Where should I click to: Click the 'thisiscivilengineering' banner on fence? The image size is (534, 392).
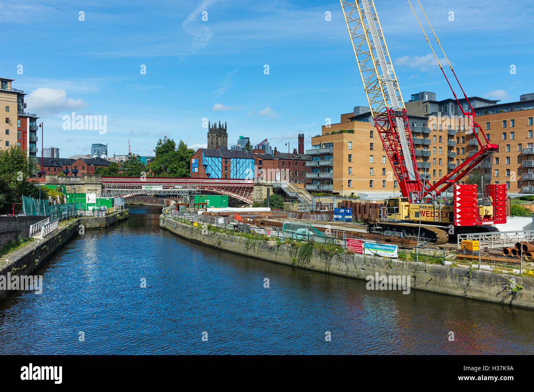(381, 249)
